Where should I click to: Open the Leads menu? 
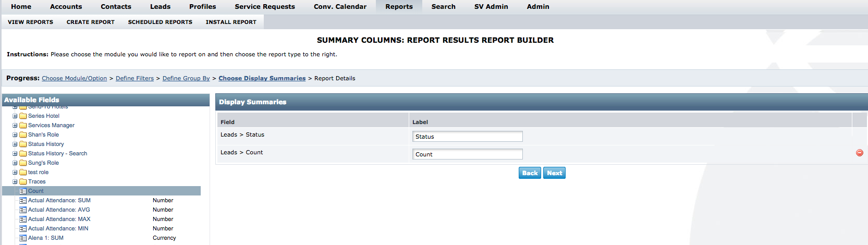(x=160, y=7)
